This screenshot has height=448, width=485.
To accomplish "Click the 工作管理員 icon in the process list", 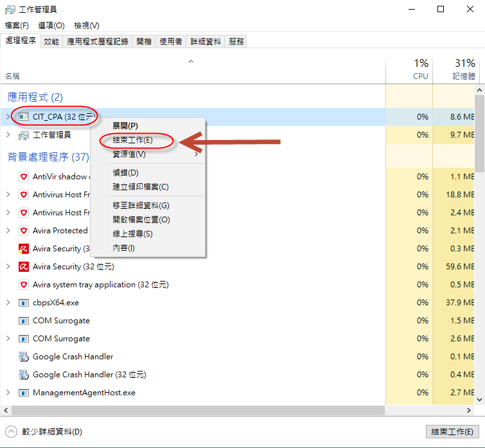I will point(24,135).
